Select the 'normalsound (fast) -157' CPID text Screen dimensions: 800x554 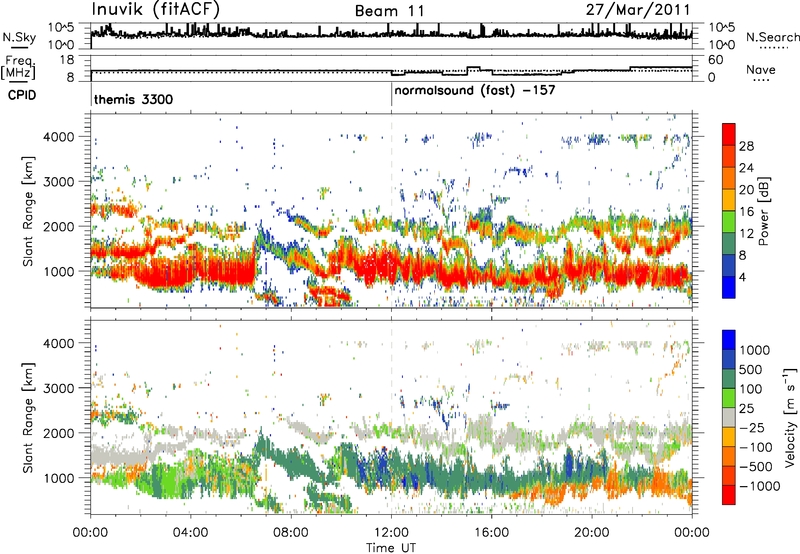click(x=474, y=91)
